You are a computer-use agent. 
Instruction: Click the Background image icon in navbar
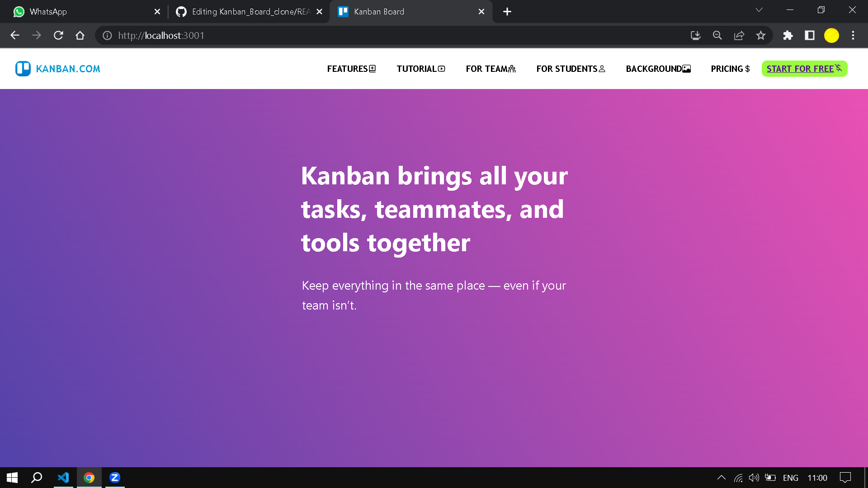[687, 68]
